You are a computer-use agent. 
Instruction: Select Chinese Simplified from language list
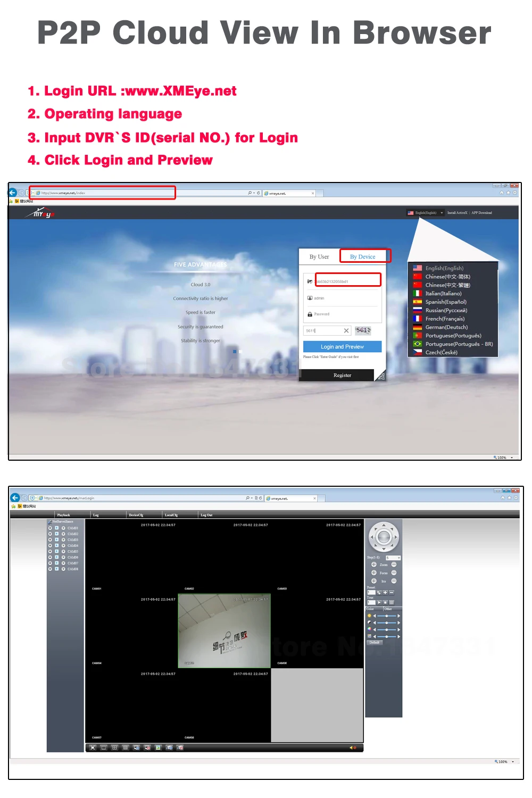pyautogui.click(x=447, y=277)
